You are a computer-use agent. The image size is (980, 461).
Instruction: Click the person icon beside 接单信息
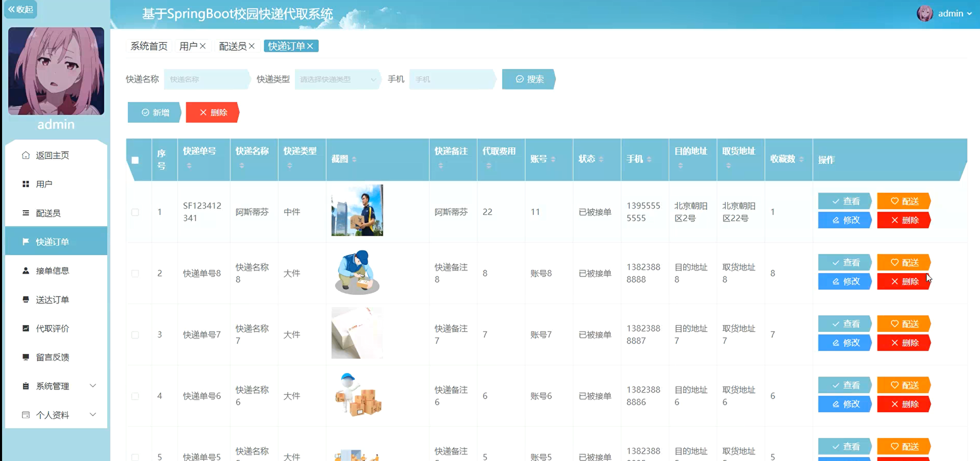pos(26,271)
